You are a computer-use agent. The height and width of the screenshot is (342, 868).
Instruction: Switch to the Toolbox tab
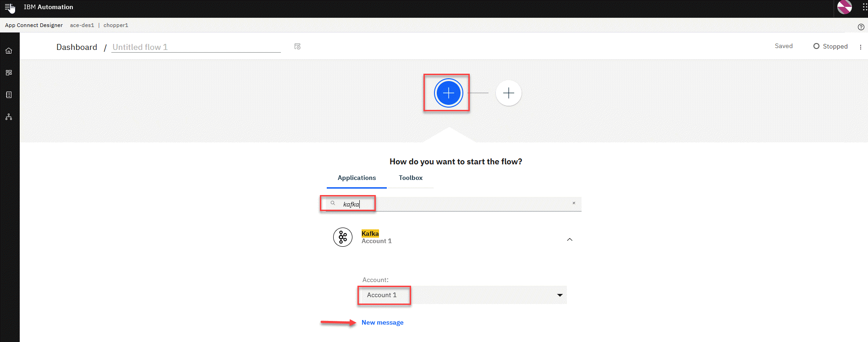[x=410, y=178]
